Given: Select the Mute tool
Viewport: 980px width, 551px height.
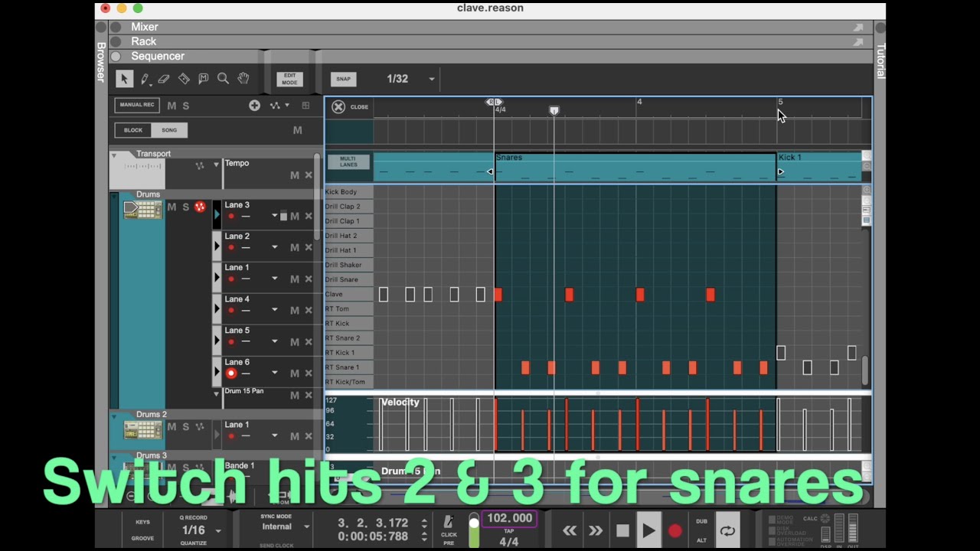Looking at the screenshot, I should click(204, 79).
